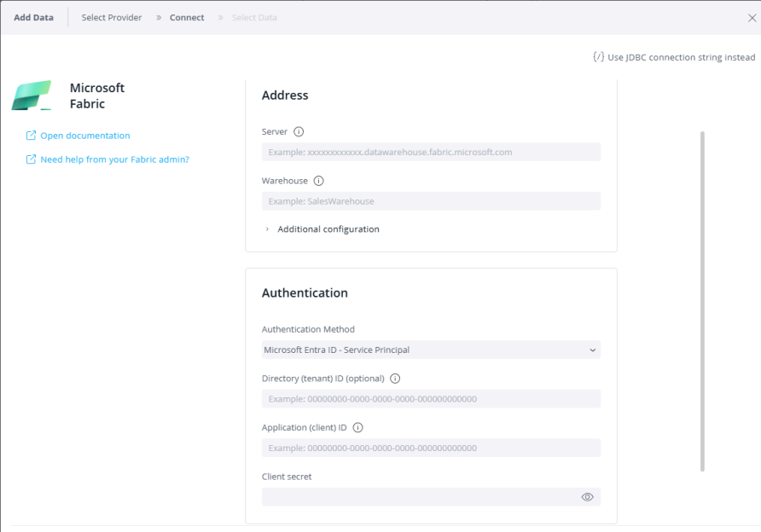Select the Connect breadcrumb step
761x532 pixels.
click(187, 17)
